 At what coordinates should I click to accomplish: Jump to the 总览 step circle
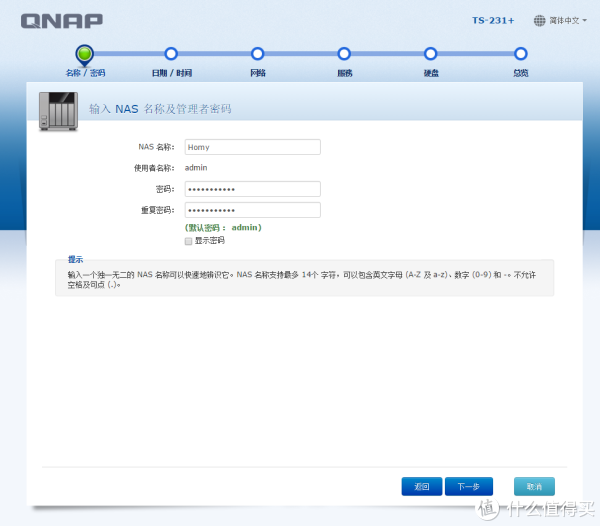(520, 54)
